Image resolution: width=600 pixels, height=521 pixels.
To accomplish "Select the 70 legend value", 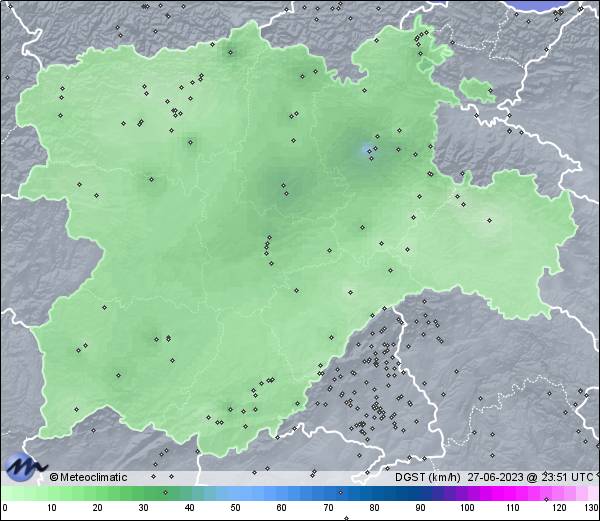I will click(x=328, y=508).
